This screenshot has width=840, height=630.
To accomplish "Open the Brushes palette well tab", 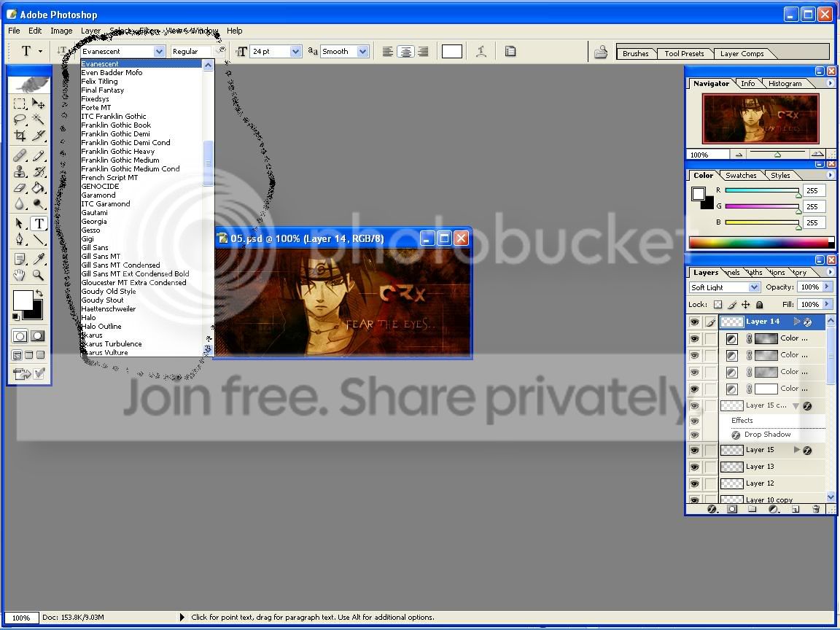I will point(635,53).
